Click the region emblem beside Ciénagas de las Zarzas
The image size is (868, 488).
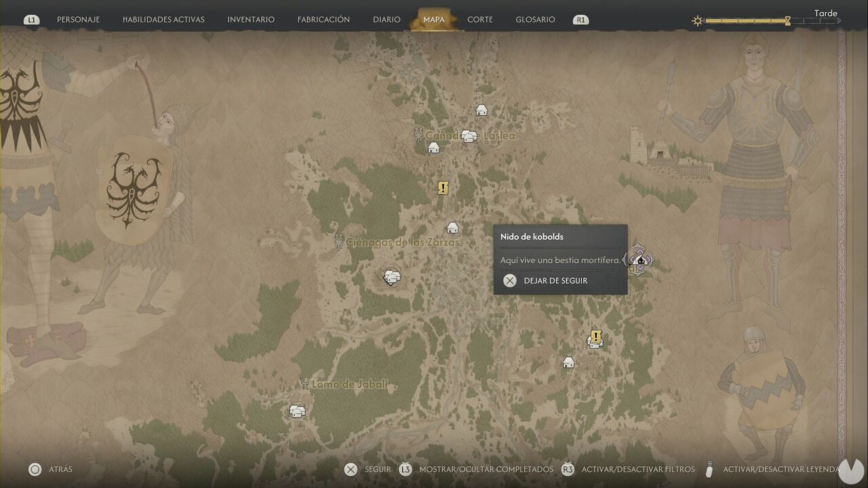338,241
